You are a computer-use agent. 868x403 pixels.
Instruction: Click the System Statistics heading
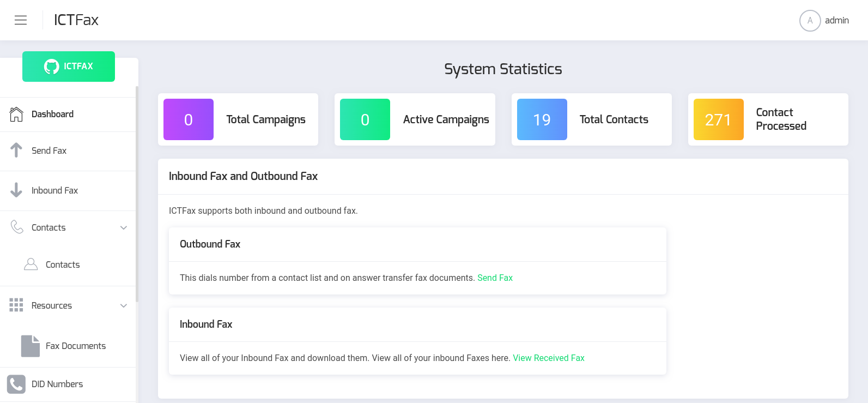503,69
